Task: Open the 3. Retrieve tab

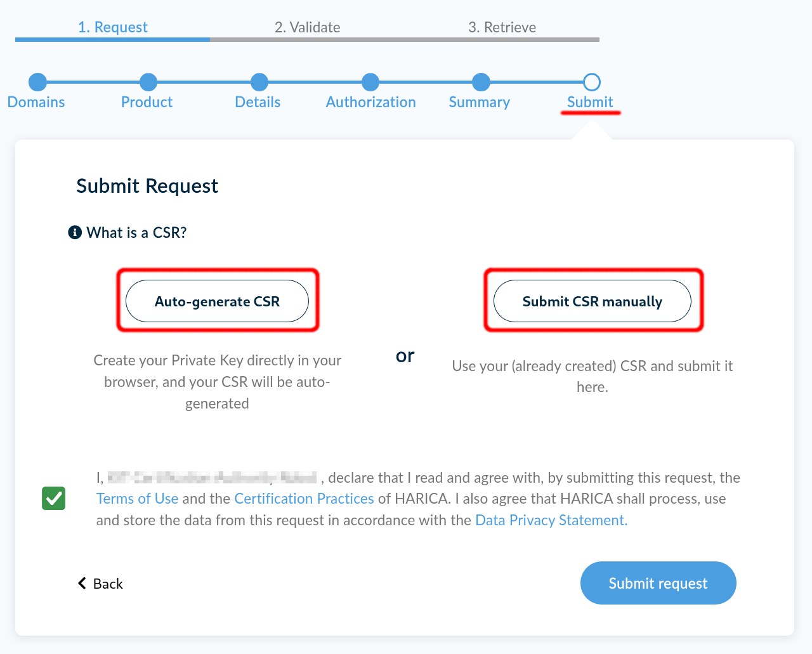Action: pos(502,27)
